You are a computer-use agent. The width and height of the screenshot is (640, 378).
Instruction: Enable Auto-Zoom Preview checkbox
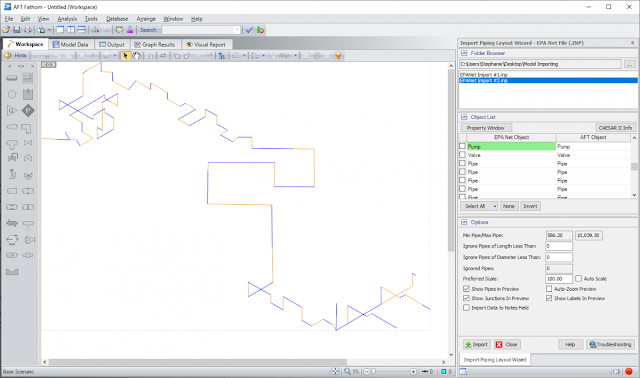click(549, 289)
